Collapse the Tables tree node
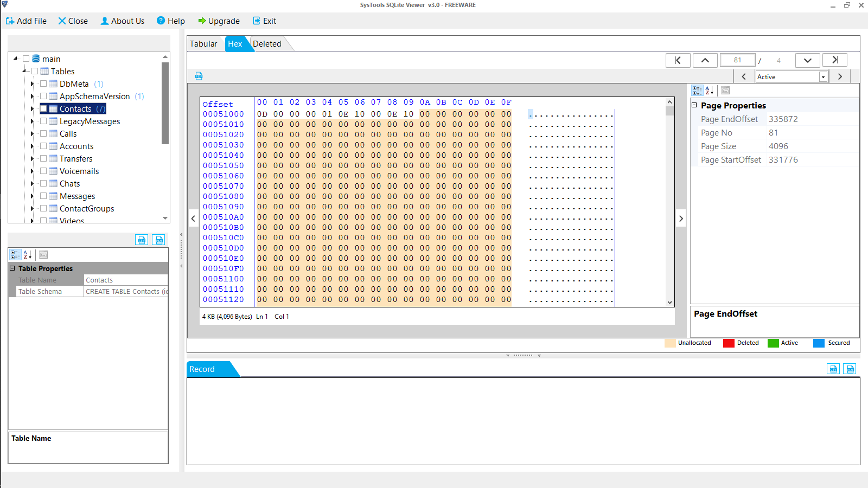Viewport: 868px width, 488px height. [24, 71]
